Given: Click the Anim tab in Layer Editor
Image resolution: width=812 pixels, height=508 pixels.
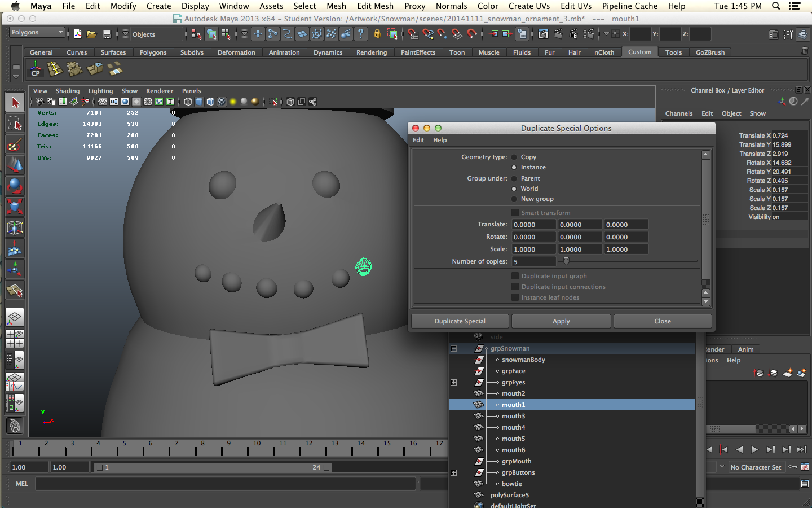Looking at the screenshot, I should pyautogui.click(x=745, y=349).
